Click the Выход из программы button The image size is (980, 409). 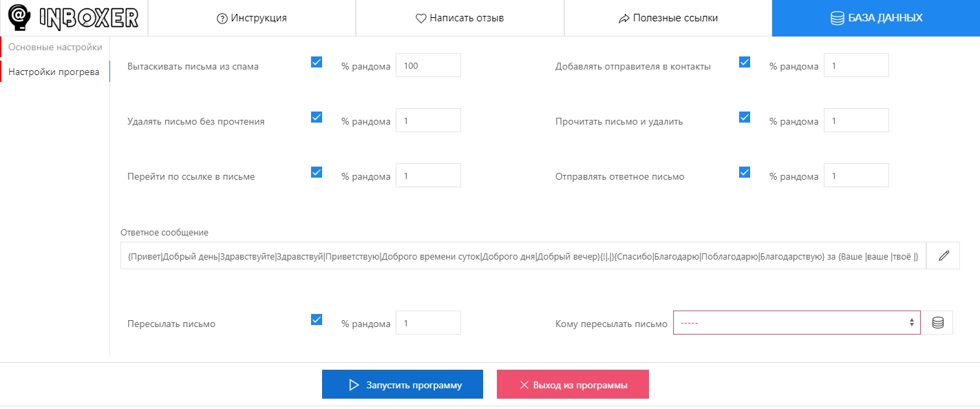(x=573, y=384)
